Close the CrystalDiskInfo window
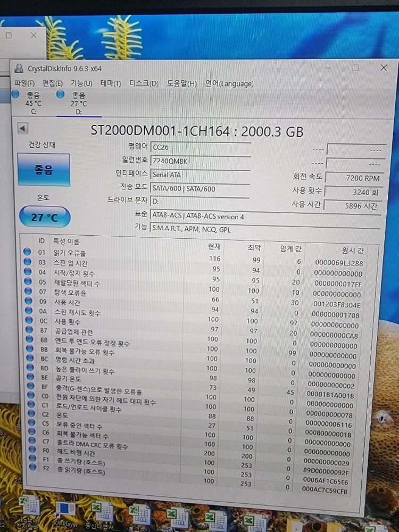The image size is (399, 532). (384, 68)
